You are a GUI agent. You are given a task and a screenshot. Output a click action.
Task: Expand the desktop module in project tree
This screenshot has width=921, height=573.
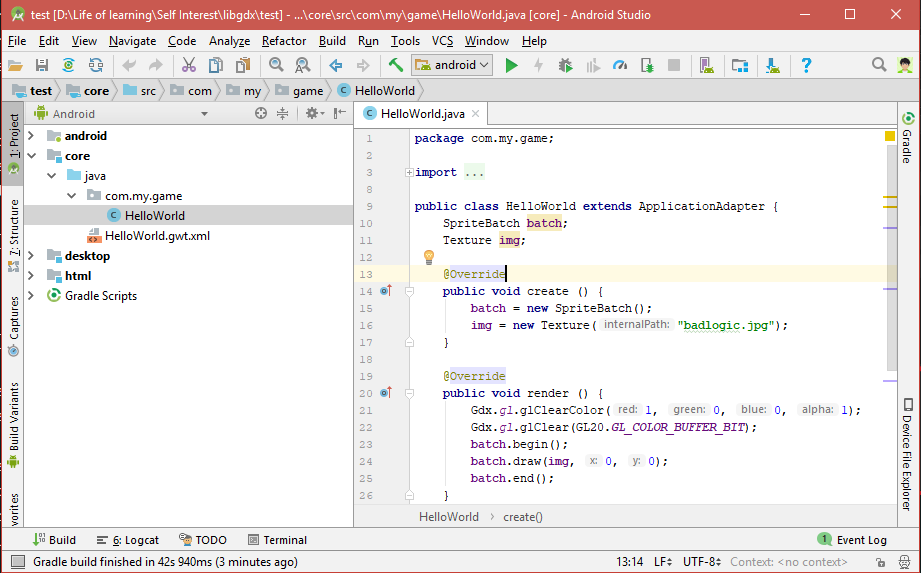click(x=32, y=256)
